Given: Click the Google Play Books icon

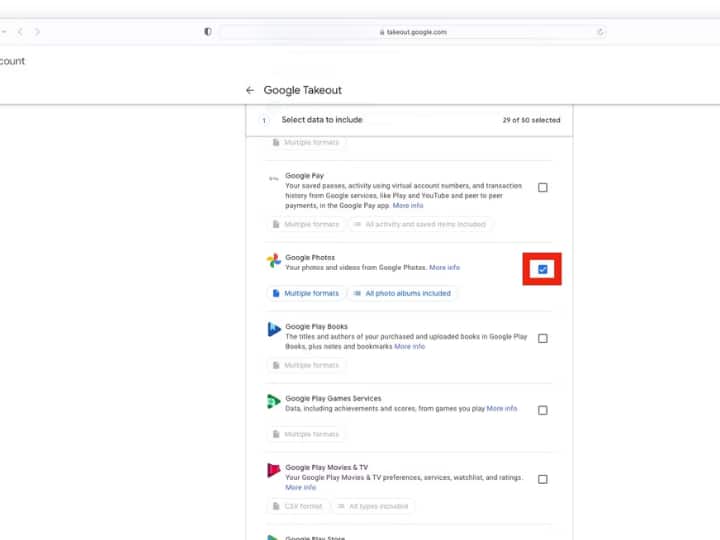Looking at the screenshot, I should [x=274, y=329].
